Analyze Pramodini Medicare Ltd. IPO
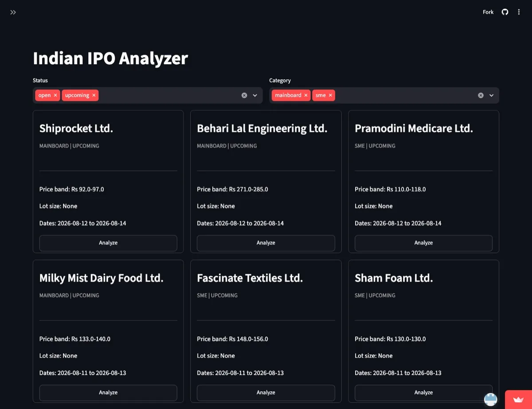The height and width of the screenshot is (409, 532). (x=423, y=243)
